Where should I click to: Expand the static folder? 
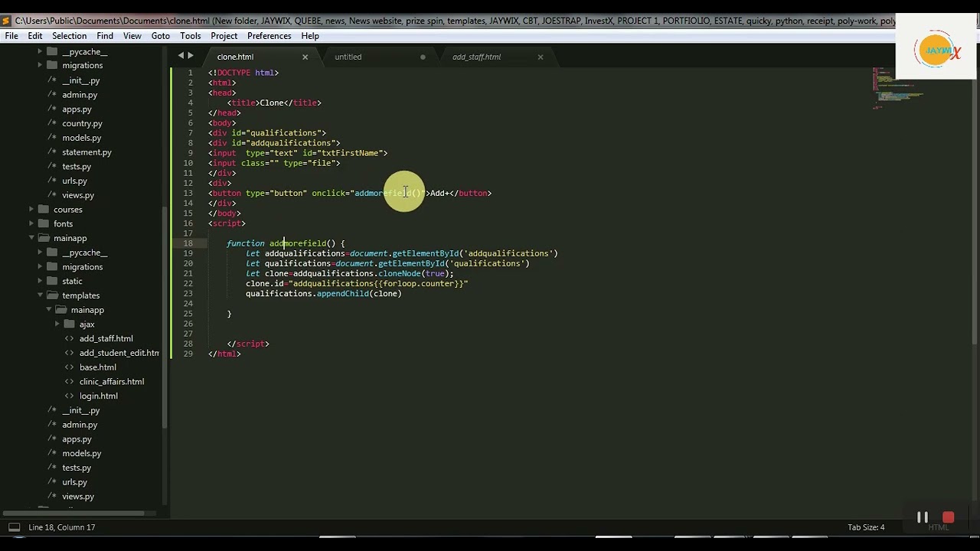coord(40,281)
